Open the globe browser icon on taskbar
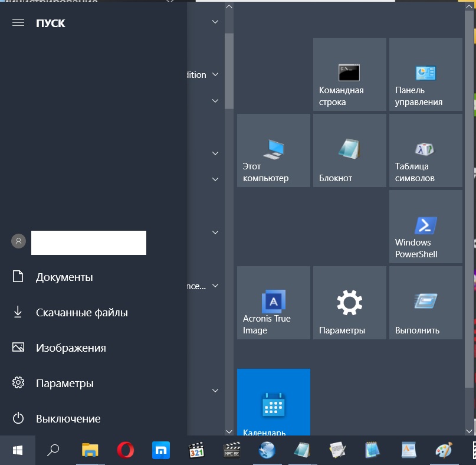 tap(267, 450)
